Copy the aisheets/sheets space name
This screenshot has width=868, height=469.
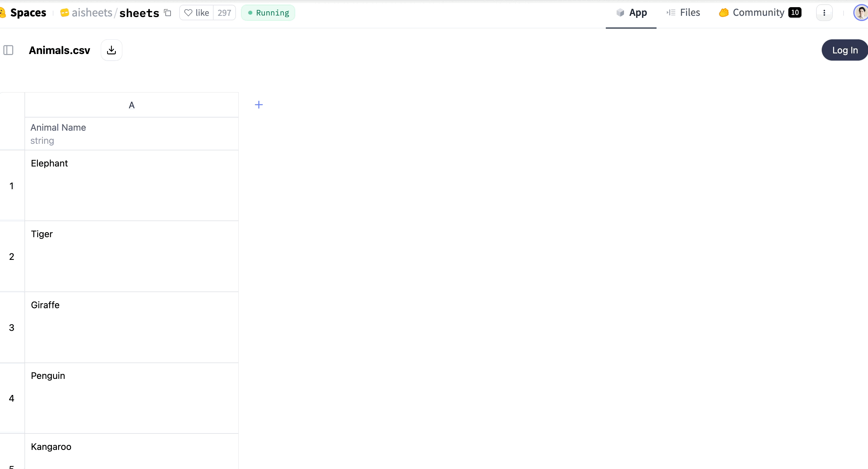coord(167,13)
